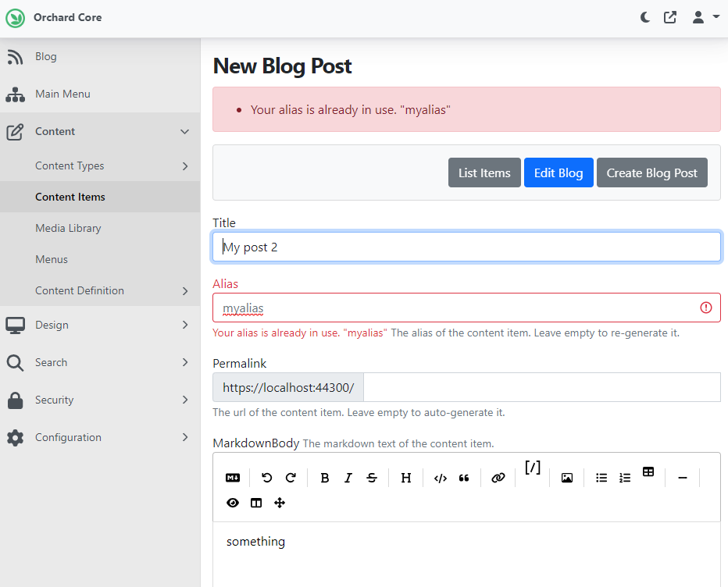Expand the Security menu chevron

[x=185, y=400]
